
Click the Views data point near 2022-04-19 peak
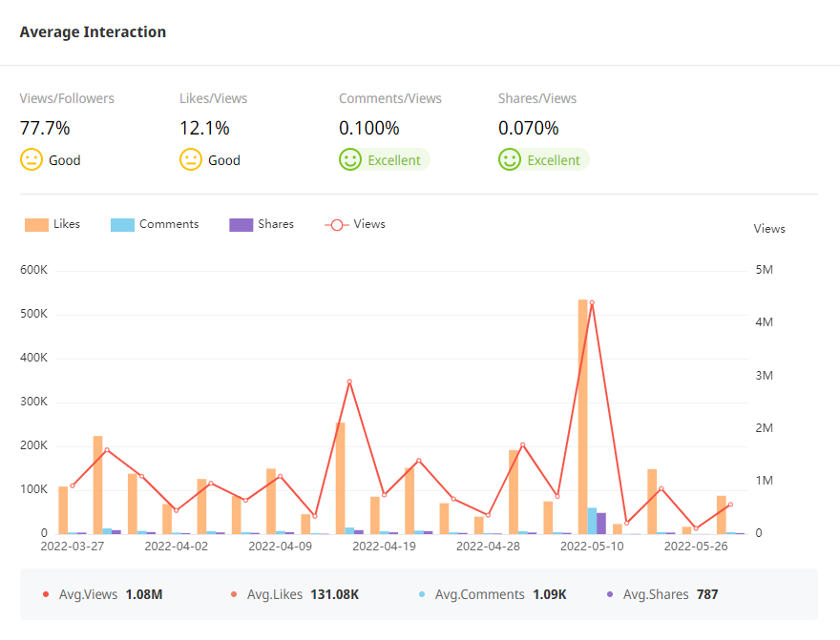coord(349,382)
